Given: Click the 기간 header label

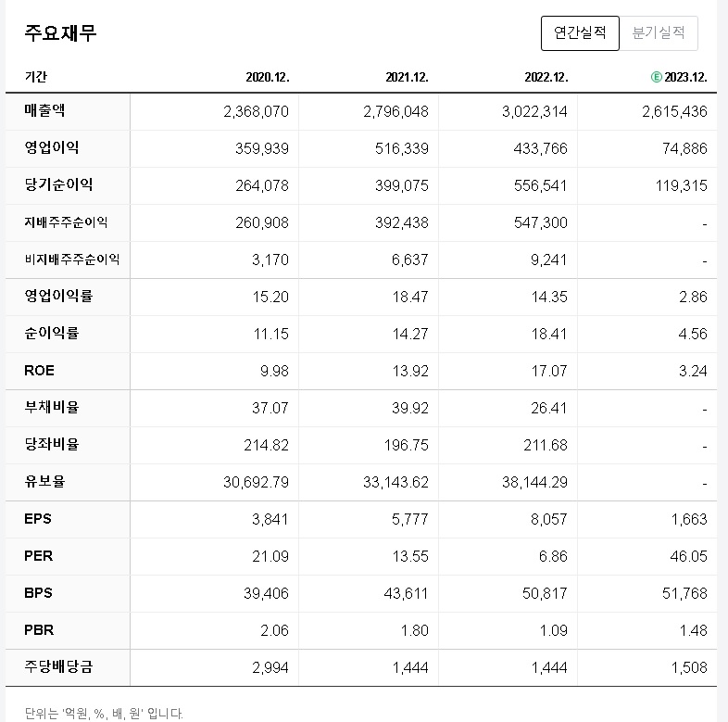Looking at the screenshot, I should (36, 77).
